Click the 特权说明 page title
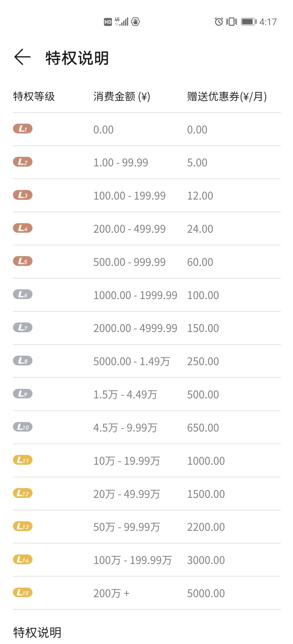This screenshot has width=293, height=644. coord(77,58)
